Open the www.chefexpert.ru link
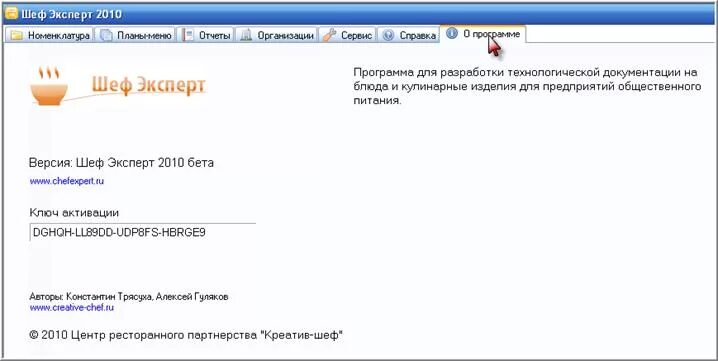Screen dimensions: 718x361 [67, 181]
